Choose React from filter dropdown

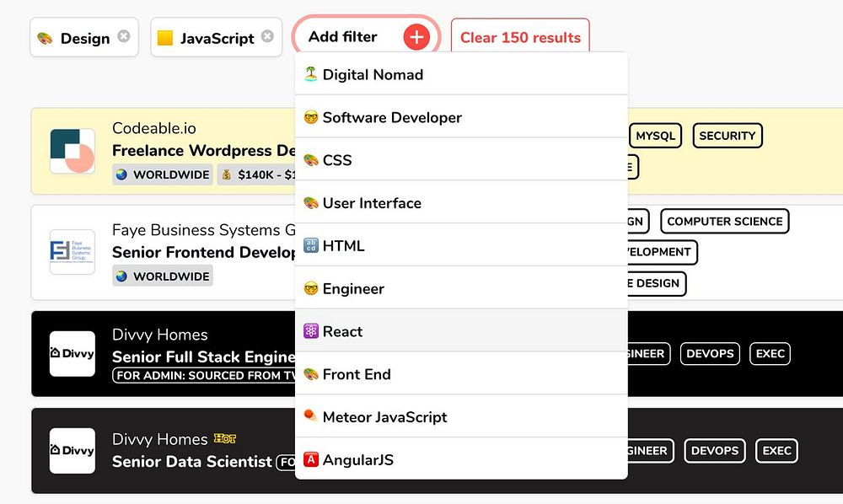click(x=461, y=331)
